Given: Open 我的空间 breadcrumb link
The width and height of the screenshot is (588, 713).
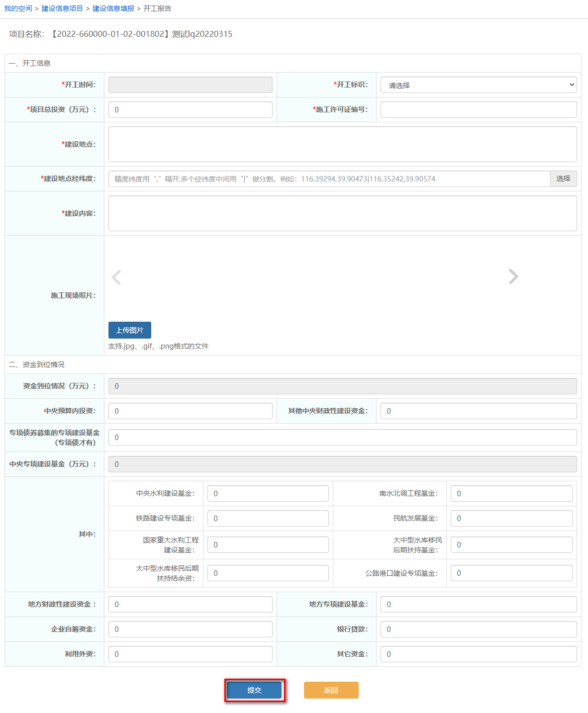Looking at the screenshot, I should pos(18,8).
